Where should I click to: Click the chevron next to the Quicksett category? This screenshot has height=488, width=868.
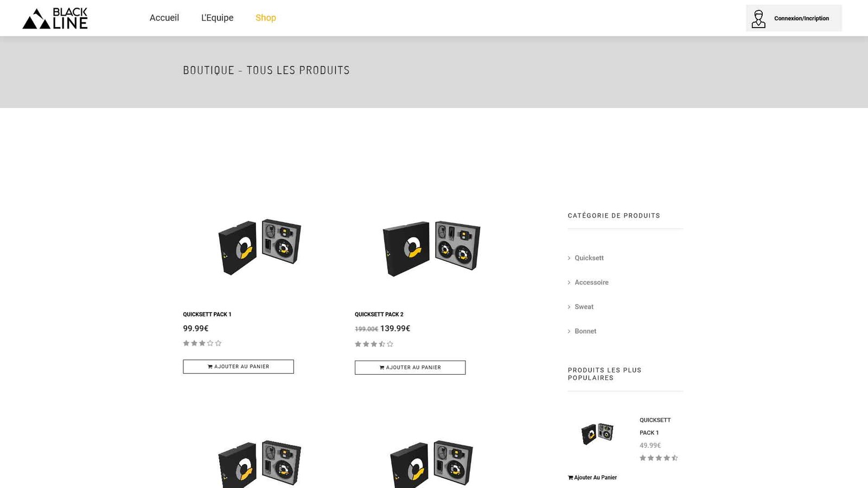(x=569, y=258)
